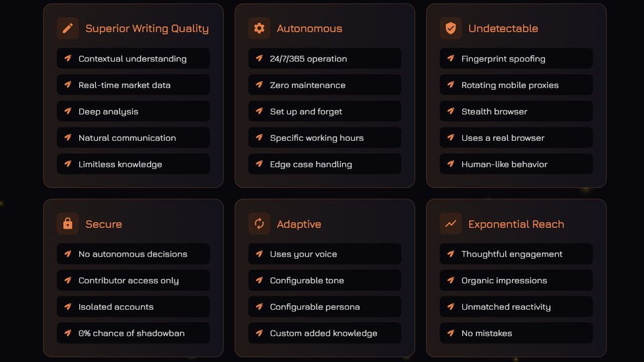Click the arrow icon beside Contextual understanding

coord(68,58)
